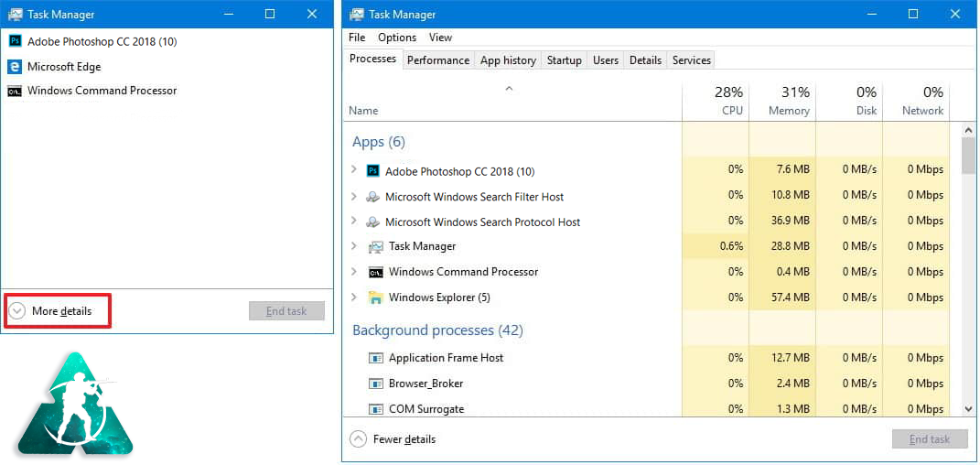The width and height of the screenshot is (980, 465).
Task: Click Windows Explorer folder icon in Processes
Action: point(375,297)
